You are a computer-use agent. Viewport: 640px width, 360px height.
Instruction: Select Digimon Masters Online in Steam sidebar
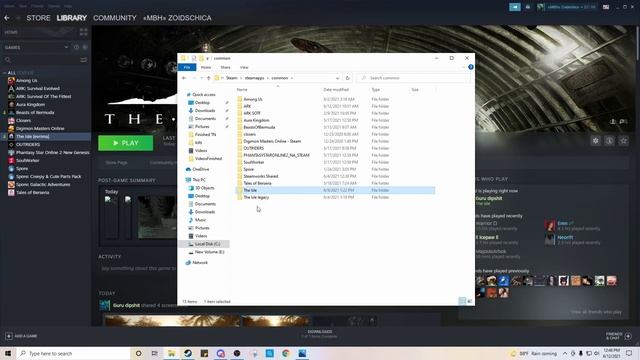coord(40,129)
